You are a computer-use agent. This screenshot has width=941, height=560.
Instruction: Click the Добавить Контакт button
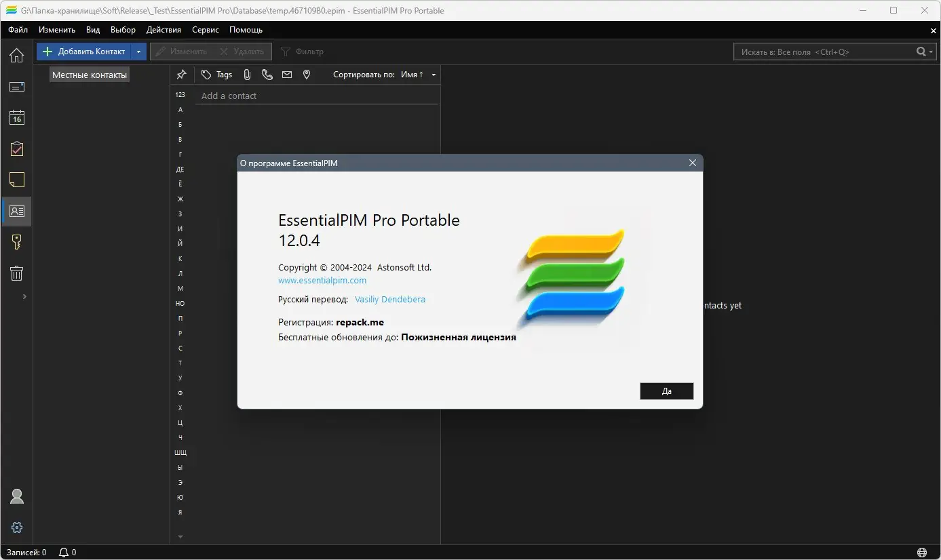click(x=84, y=52)
